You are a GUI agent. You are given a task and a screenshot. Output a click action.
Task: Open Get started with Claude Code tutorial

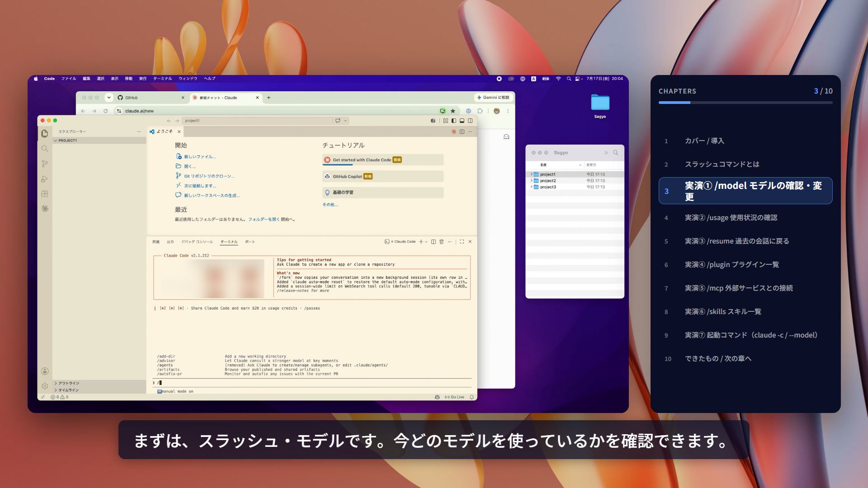click(382, 160)
